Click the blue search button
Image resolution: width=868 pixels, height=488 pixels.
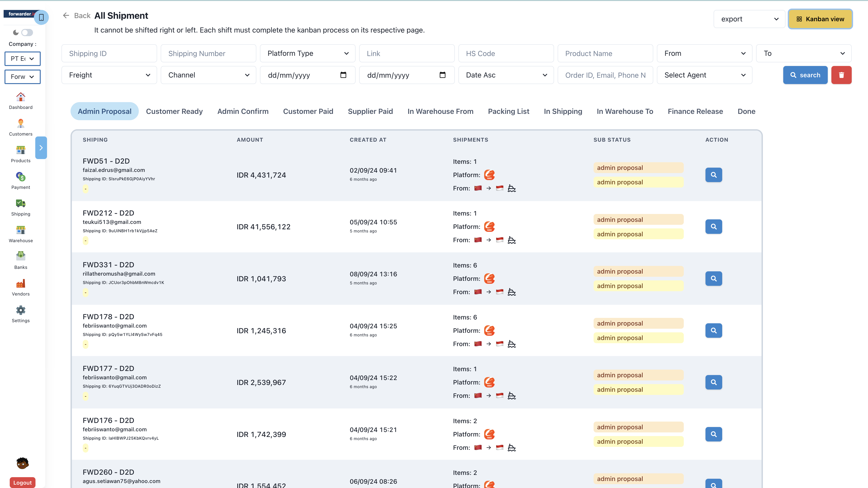805,75
